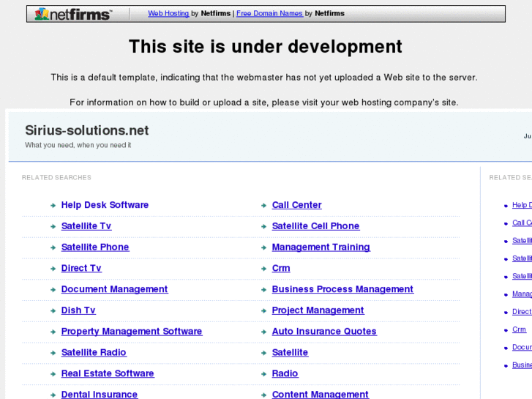Open the Satellite Cell Phone link
The image size is (532, 399).
click(x=315, y=225)
